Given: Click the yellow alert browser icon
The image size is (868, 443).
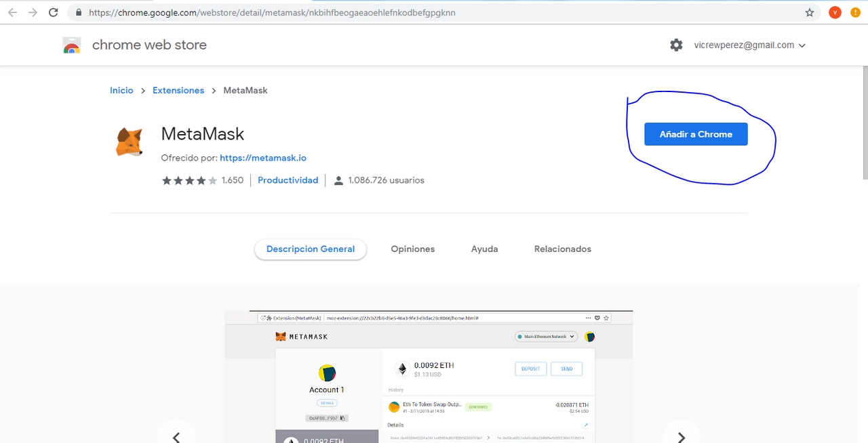Looking at the screenshot, I should pos(856,12).
